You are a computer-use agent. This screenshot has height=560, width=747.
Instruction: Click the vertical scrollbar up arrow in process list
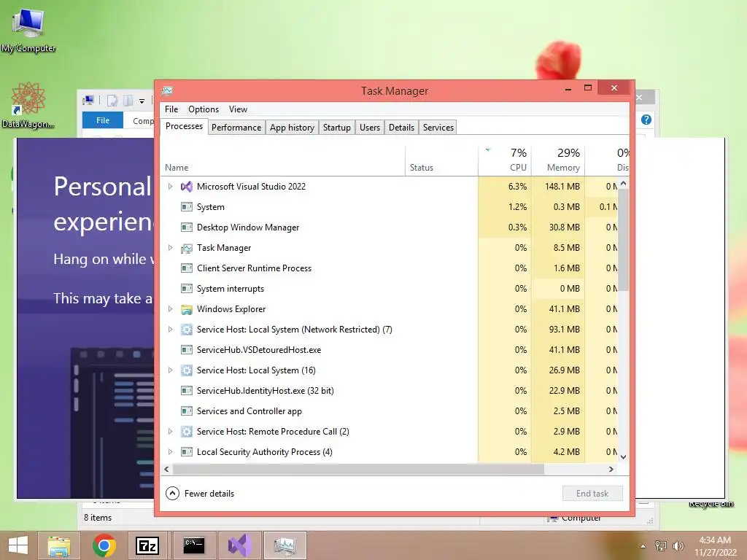pyautogui.click(x=623, y=183)
